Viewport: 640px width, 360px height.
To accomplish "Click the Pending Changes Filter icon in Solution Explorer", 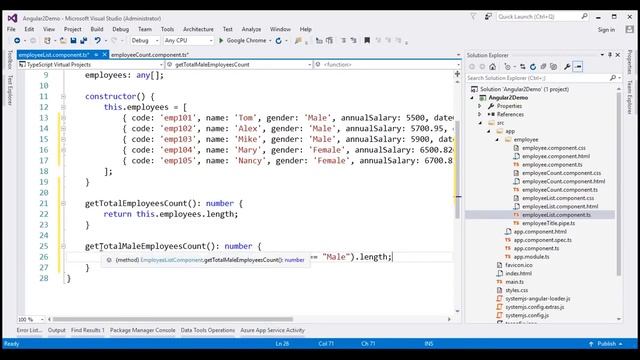I will coord(507,67).
